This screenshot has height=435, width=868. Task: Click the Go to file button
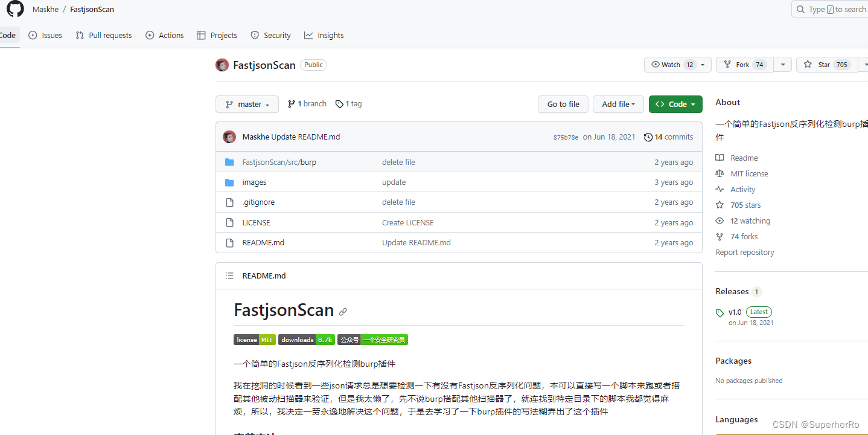(x=563, y=104)
